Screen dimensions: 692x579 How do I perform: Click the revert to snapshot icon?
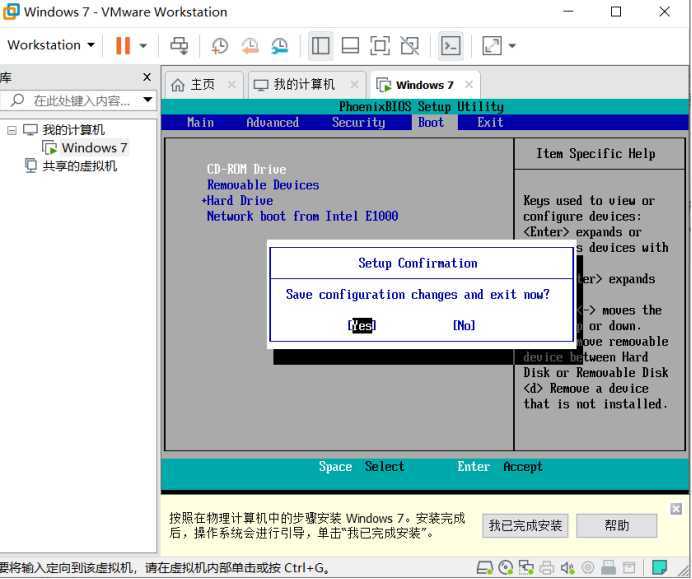(x=250, y=45)
